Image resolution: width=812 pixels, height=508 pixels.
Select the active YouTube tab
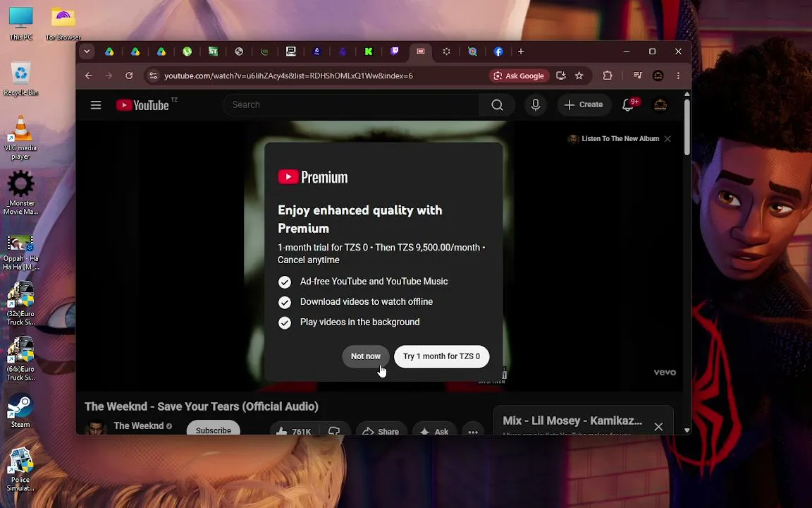[x=421, y=52]
